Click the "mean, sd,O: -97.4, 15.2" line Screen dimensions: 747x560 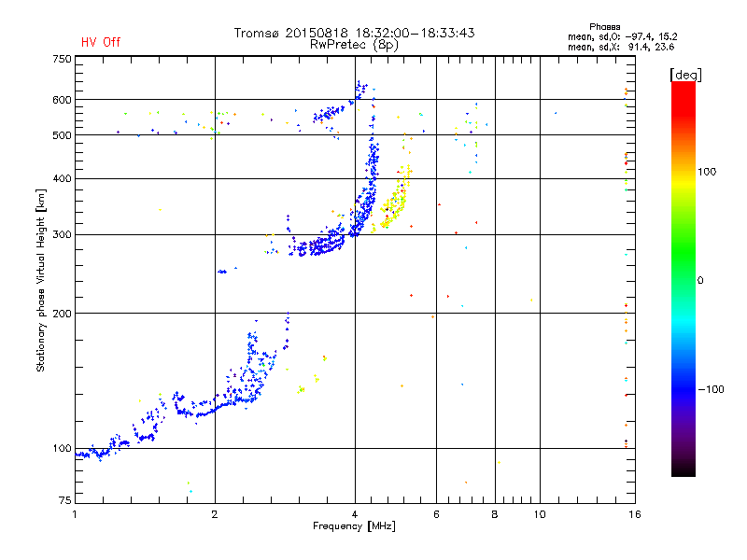622,36
